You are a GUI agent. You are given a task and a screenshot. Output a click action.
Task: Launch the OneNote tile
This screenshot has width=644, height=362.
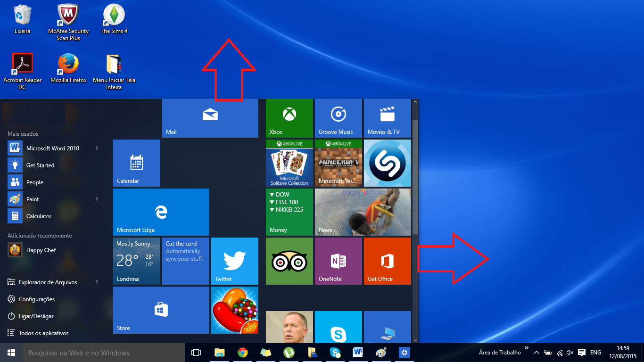(339, 261)
